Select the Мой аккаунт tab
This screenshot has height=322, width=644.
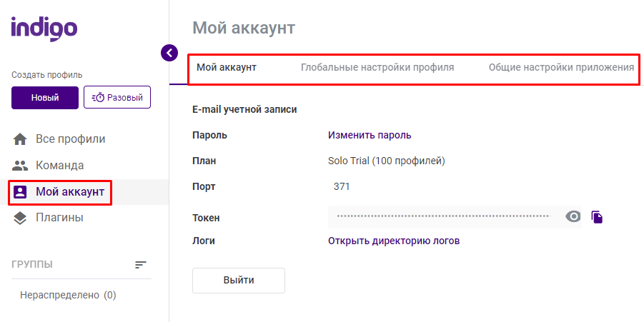point(227,67)
